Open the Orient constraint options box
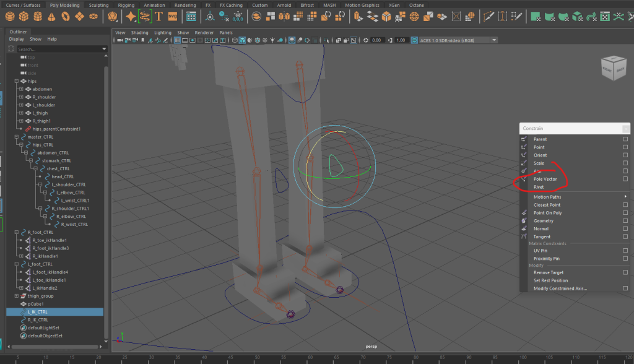The height and width of the screenshot is (364, 634). 625,155
